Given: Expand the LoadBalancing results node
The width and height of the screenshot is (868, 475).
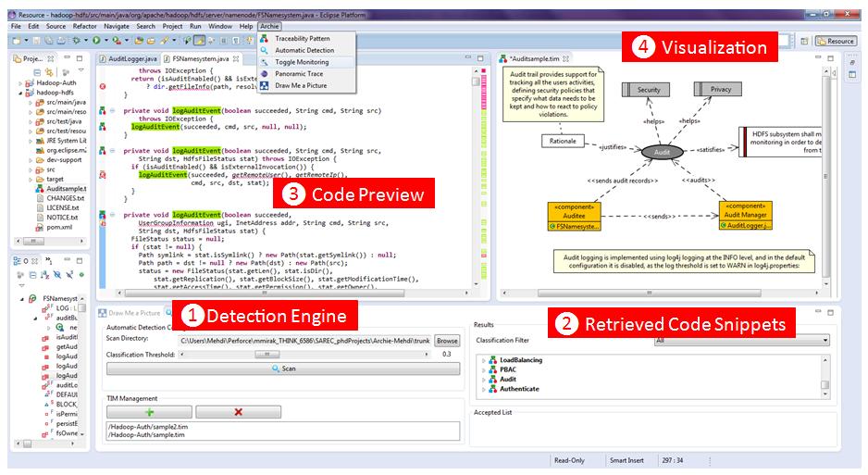Looking at the screenshot, I should [x=484, y=360].
